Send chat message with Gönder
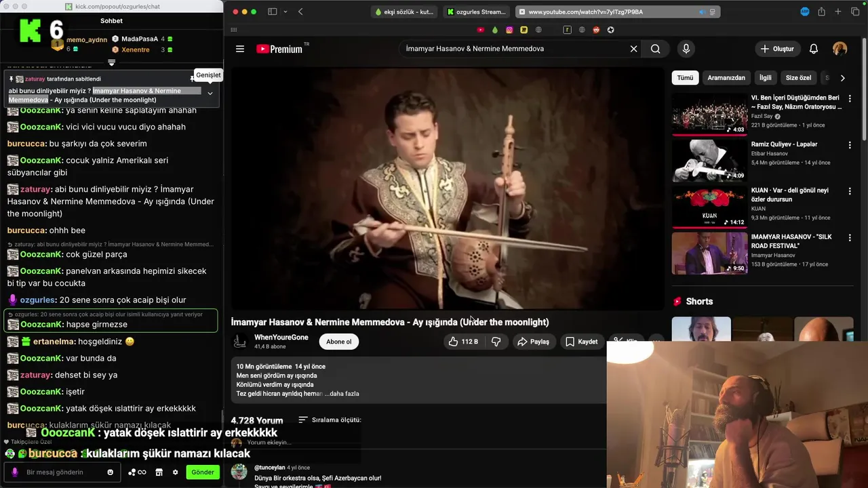 click(x=203, y=472)
